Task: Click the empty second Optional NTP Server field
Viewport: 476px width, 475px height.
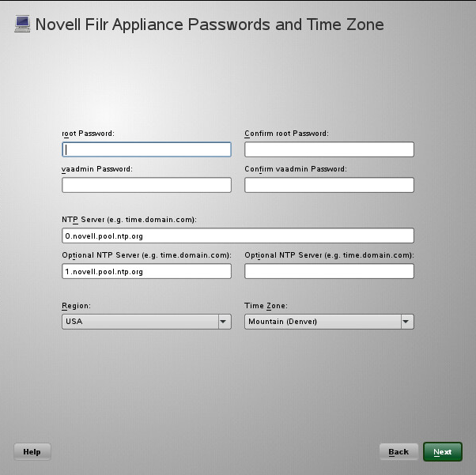Action: [x=329, y=271]
